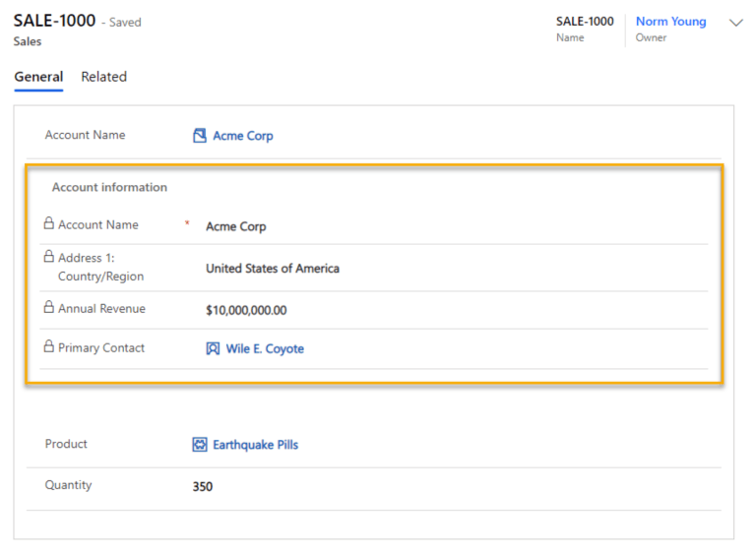Open owner Norm Young's profile link
Viewport: 756px width, 556px height.
[x=670, y=22]
